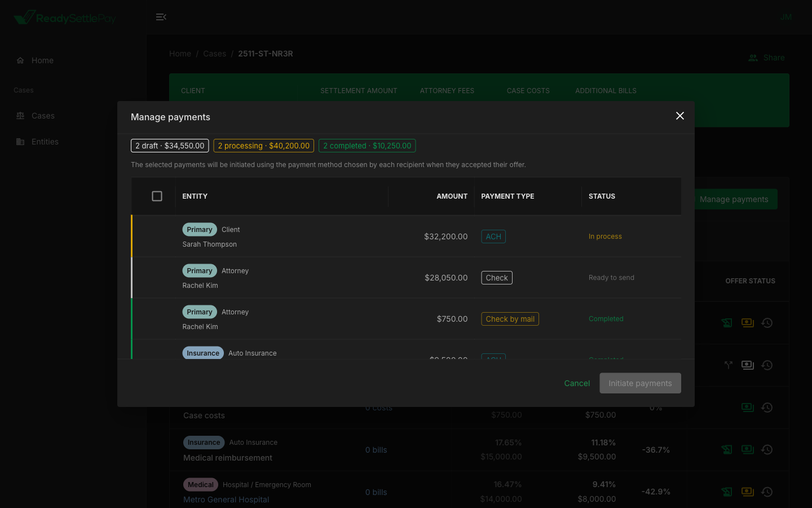This screenshot has width=812, height=508.
Task: Filter by the 2 completed chip
Action: point(367,146)
